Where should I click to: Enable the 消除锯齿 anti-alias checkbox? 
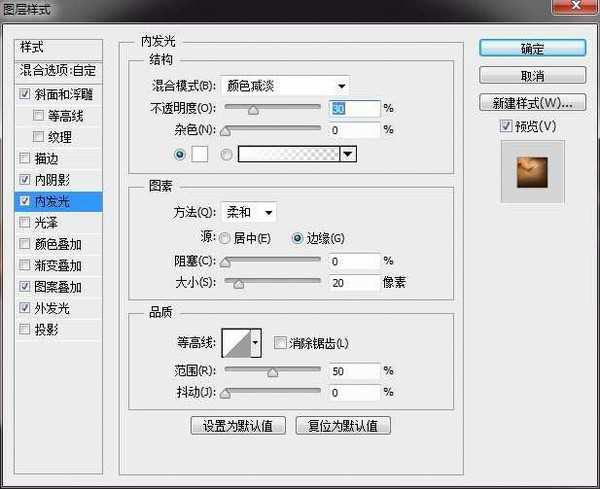coord(280,343)
